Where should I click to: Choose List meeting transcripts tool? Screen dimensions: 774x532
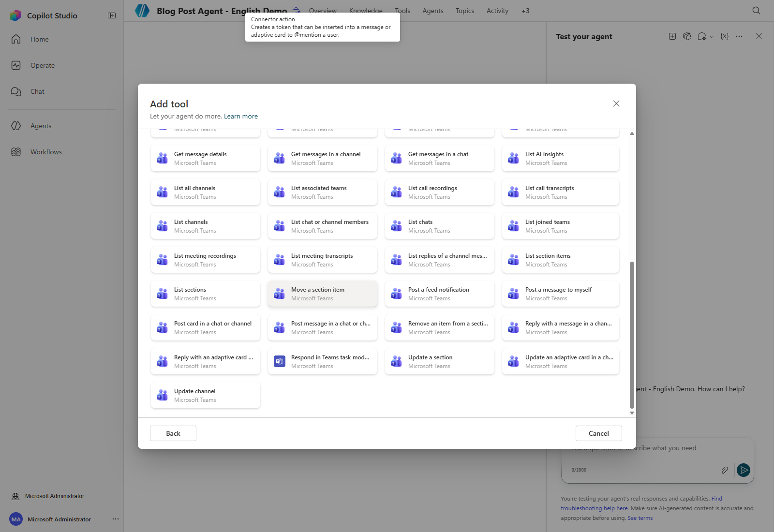[323, 260]
